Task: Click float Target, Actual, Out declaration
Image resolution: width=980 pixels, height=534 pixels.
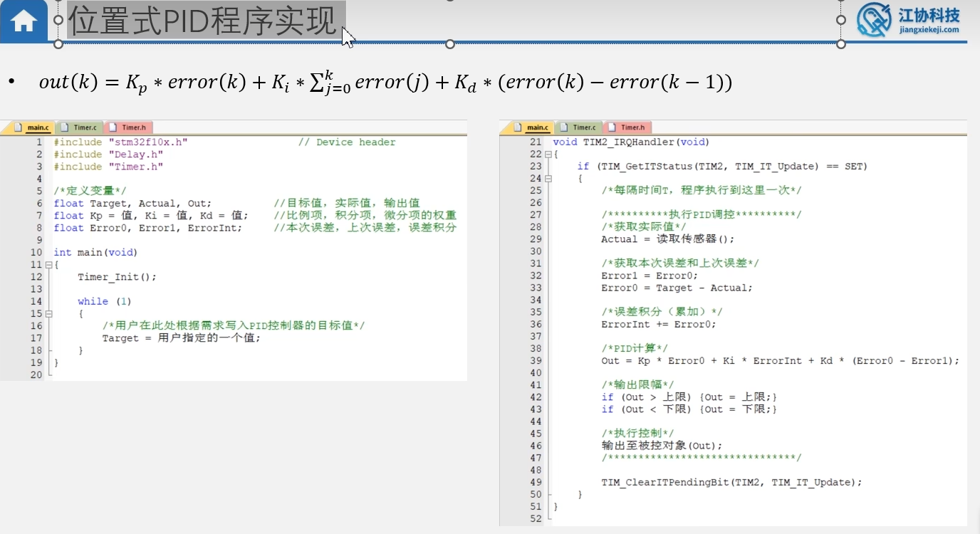Action: (132, 203)
